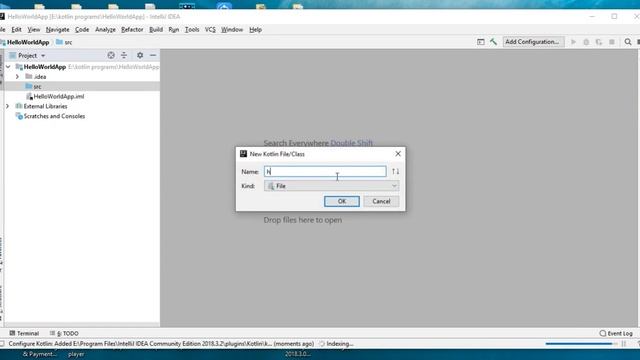This screenshot has height=360, width=640.
Task: Click the indexing progress bar
Action: 581,344
